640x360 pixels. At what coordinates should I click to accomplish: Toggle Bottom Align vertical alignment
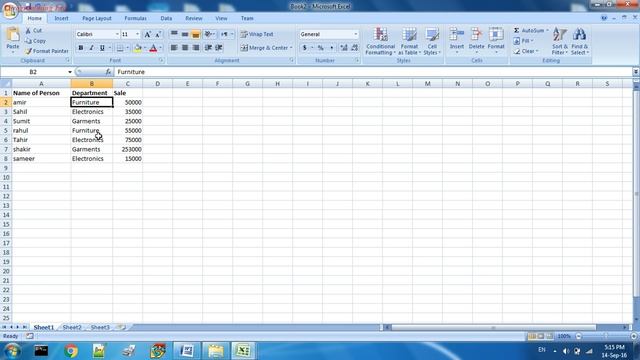[x=196, y=34]
